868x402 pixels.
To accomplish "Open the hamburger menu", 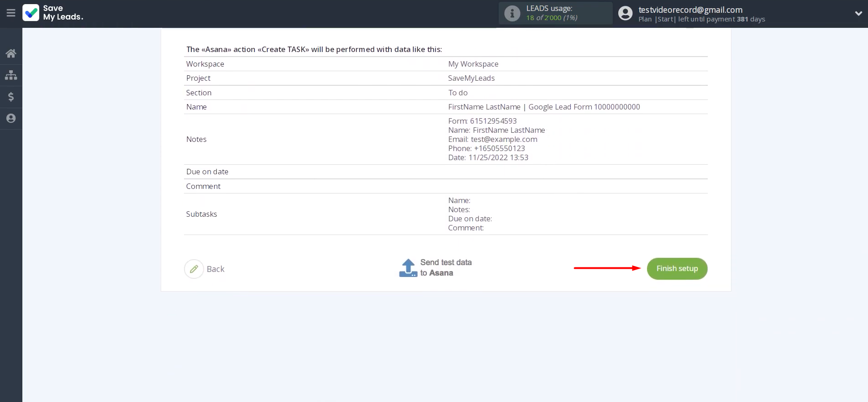I will [11, 13].
